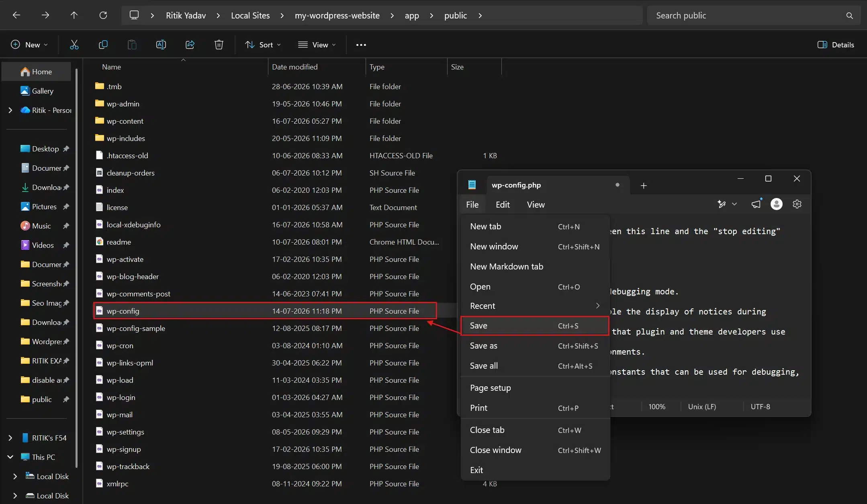
Task: Click the Notepad app icon in title bar
Action: pos(472,185)
